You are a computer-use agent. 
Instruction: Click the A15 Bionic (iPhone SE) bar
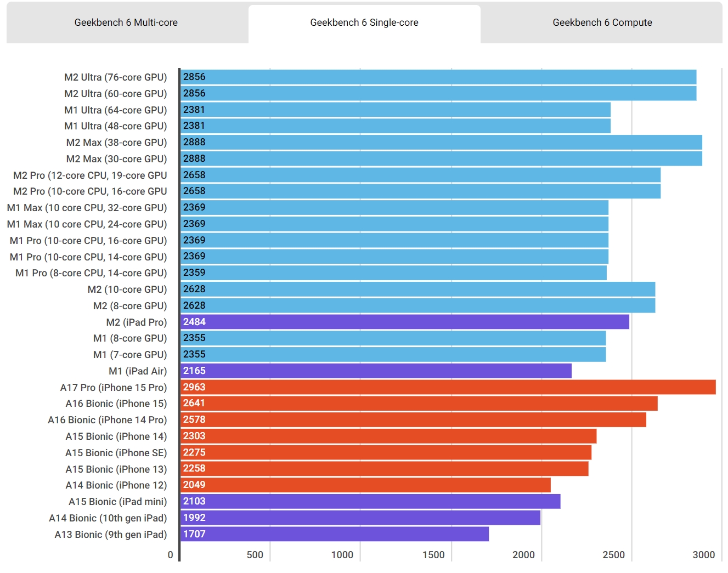coord(386,452)
